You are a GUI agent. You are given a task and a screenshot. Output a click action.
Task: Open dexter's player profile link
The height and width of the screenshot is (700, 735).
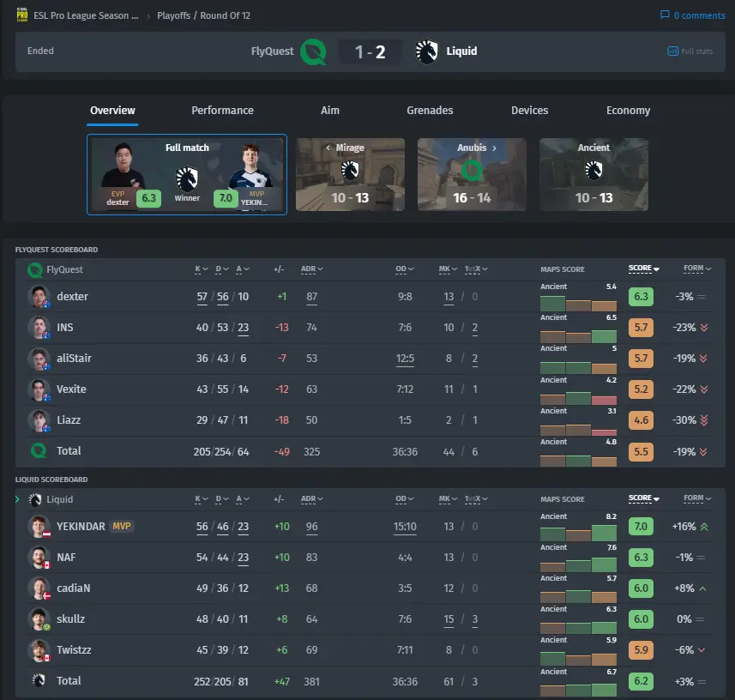72,296
